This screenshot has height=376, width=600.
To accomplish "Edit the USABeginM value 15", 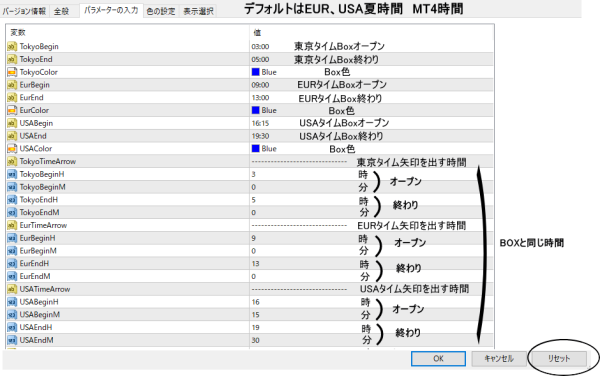I will 255,314.
